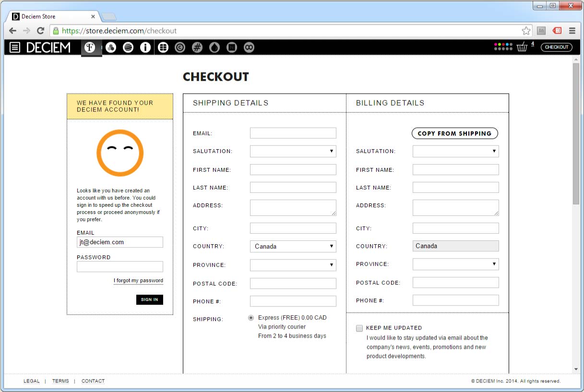Click the Sign In button
This screenshot has width=584, height=392.
(x=150, y=299)
